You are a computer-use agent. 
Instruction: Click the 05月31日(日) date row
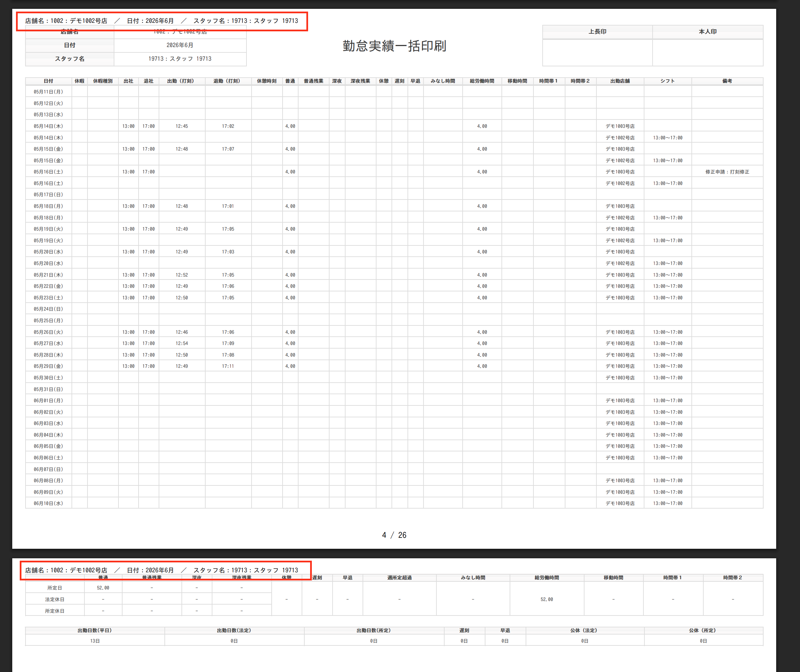pos(394,389)
